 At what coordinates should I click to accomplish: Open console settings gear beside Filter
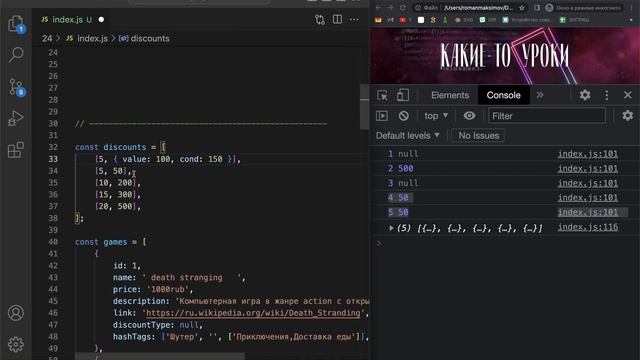tap(627, 116)
